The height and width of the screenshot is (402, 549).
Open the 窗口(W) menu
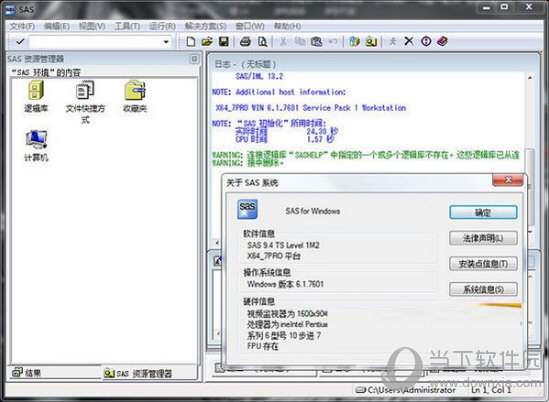coord(250,26)
